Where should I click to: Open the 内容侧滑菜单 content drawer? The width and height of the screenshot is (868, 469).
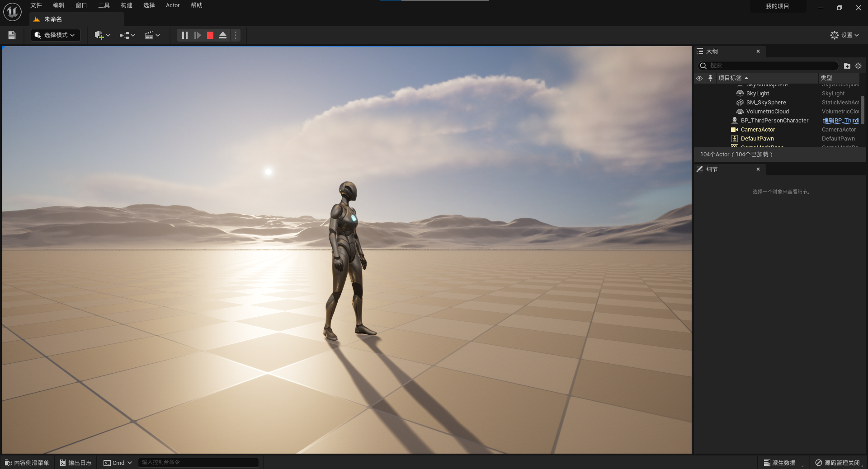[x=27, y=463]
